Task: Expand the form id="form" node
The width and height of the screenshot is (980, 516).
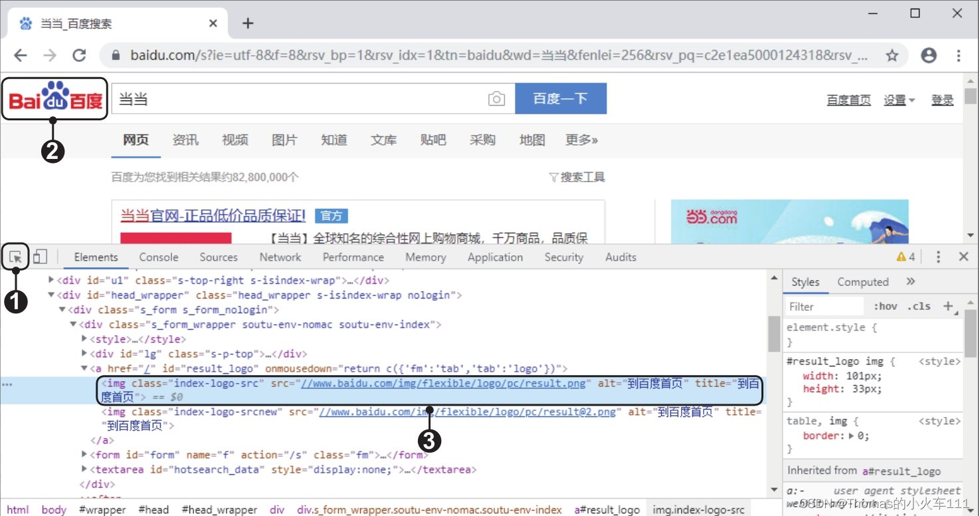Action: (84, 455)
